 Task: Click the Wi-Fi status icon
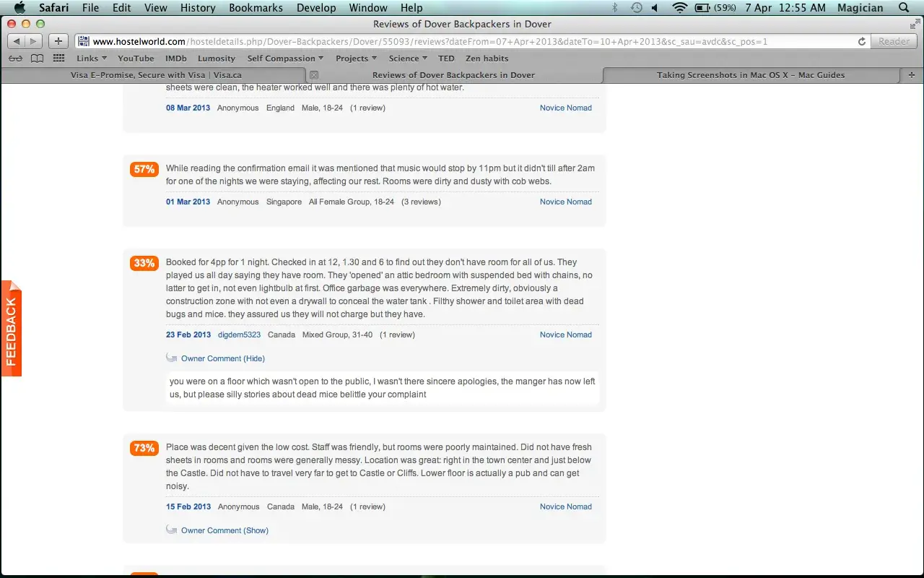[x=679, y=8]
